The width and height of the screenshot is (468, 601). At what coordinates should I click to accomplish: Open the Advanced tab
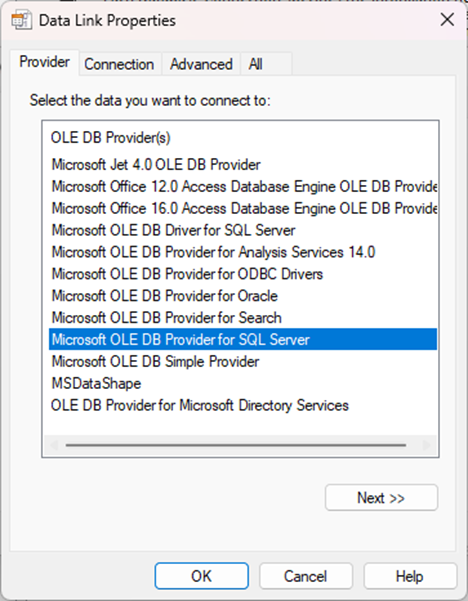[x=201, y=64]
